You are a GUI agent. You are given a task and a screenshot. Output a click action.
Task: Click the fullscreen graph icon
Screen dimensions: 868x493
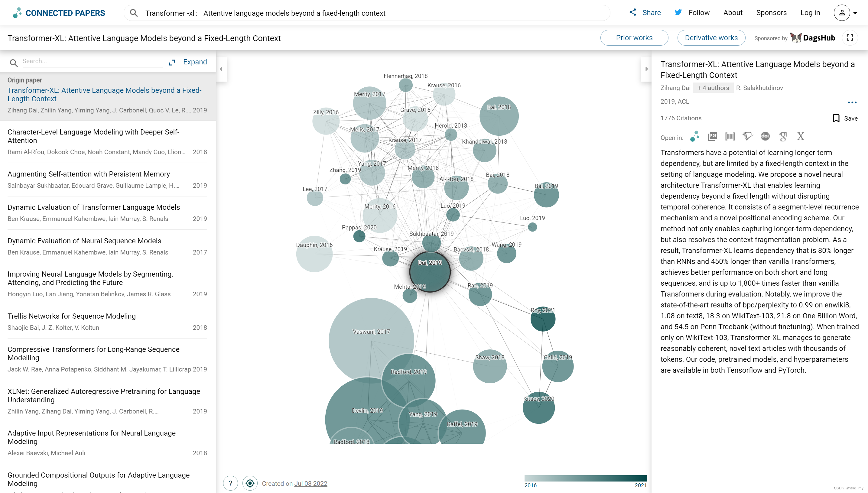[850, 37]
